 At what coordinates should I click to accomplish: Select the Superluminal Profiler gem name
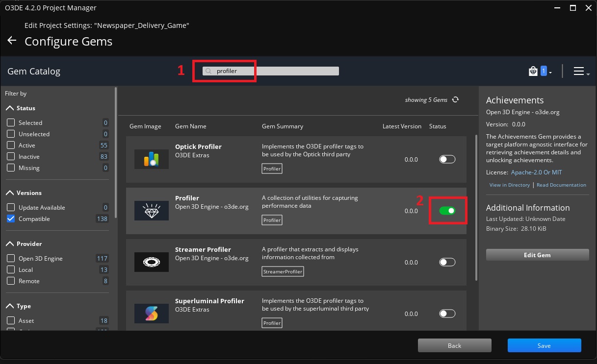point(209,301)
